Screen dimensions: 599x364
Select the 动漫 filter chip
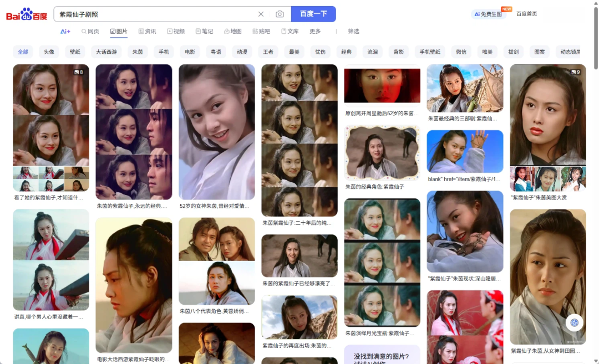pyautogui.click(x=242, y=52)
